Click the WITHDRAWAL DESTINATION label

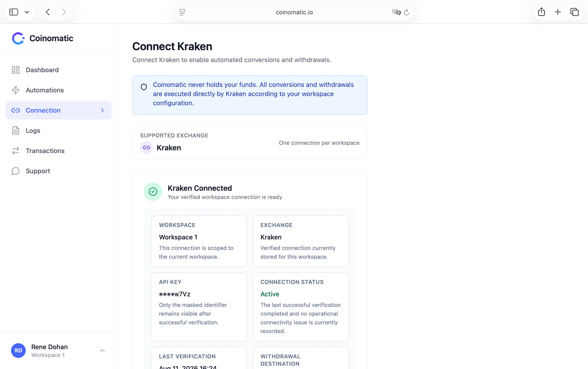(280, 360)
